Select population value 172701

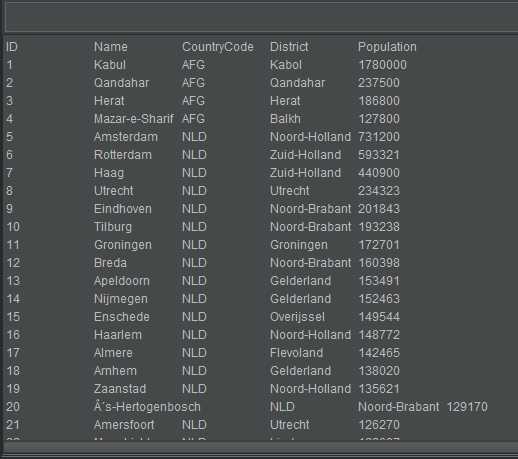coord(379,245)
